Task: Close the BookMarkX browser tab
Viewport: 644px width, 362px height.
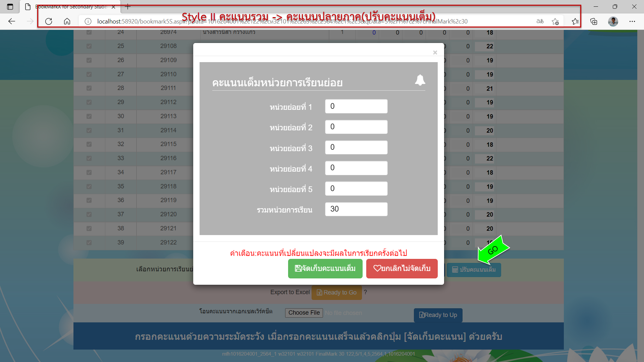Action: [x=113, y=7]
